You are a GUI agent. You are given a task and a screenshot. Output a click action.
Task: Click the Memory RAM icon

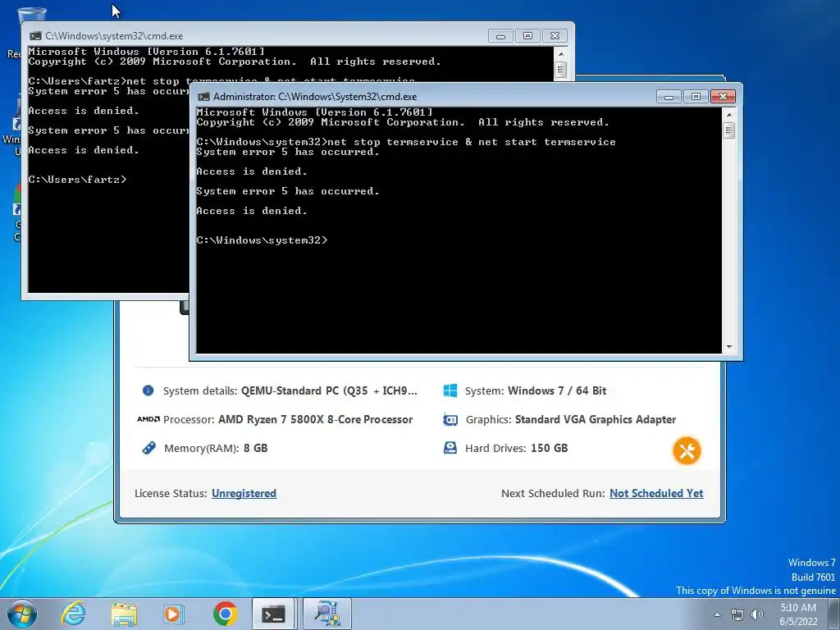tap(149, 448)
